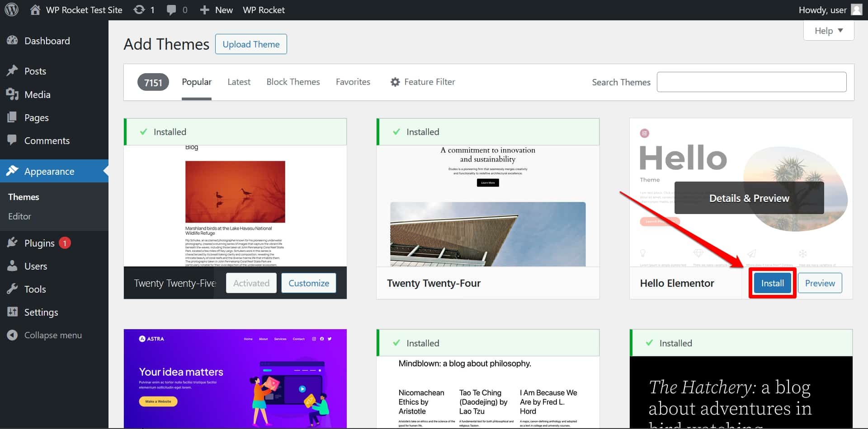Open the WordPress logo menu
Screen dimensions: 868x429
[x=11, y=10]
